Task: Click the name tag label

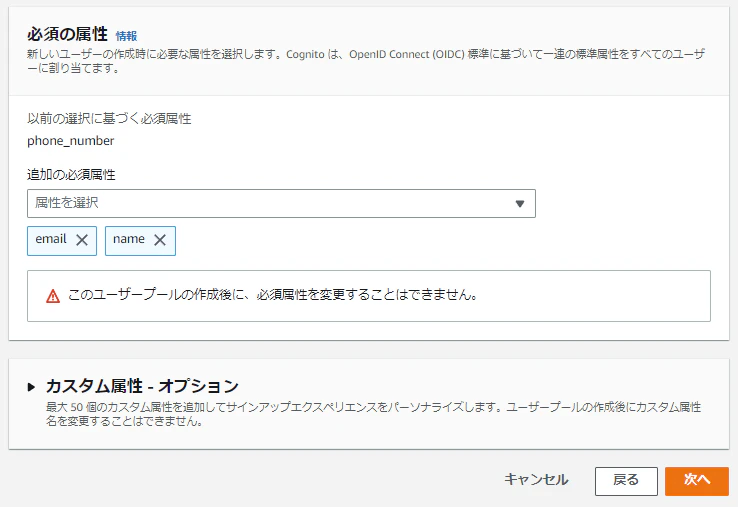Action: coord(128,239)
